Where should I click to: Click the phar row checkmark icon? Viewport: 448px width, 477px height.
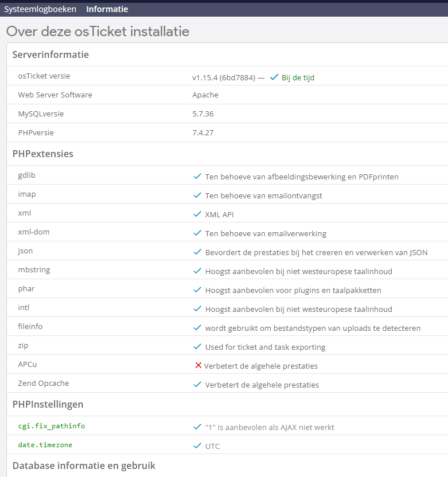click(x=197, y=290)
